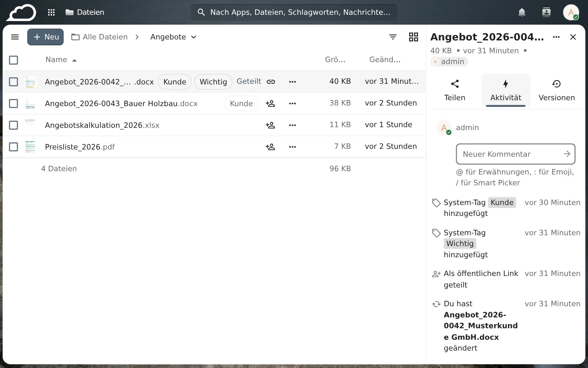Click the '4 Dateien' summary text
Screen dimensions: 588x368
pyautogui.click(x=59, y=169)
